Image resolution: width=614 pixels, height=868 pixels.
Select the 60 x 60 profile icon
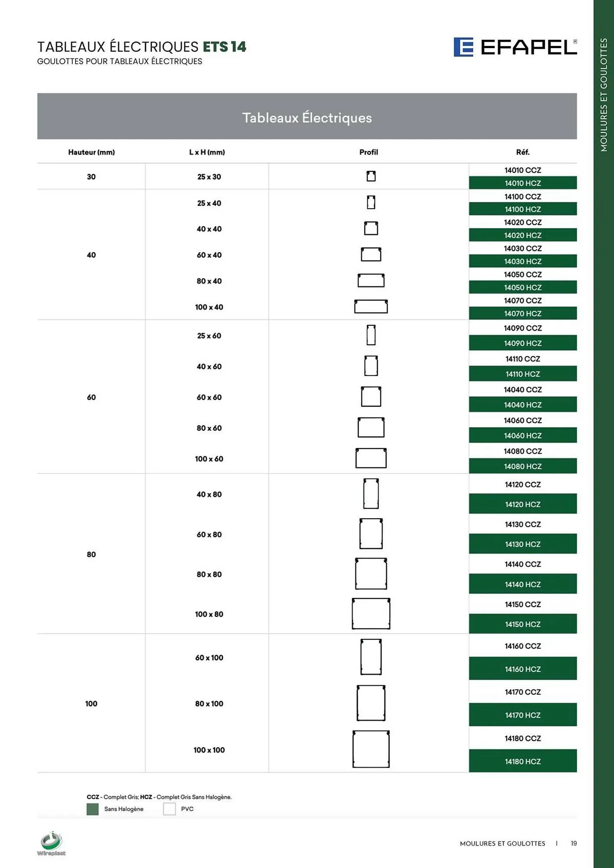(371, 397)
